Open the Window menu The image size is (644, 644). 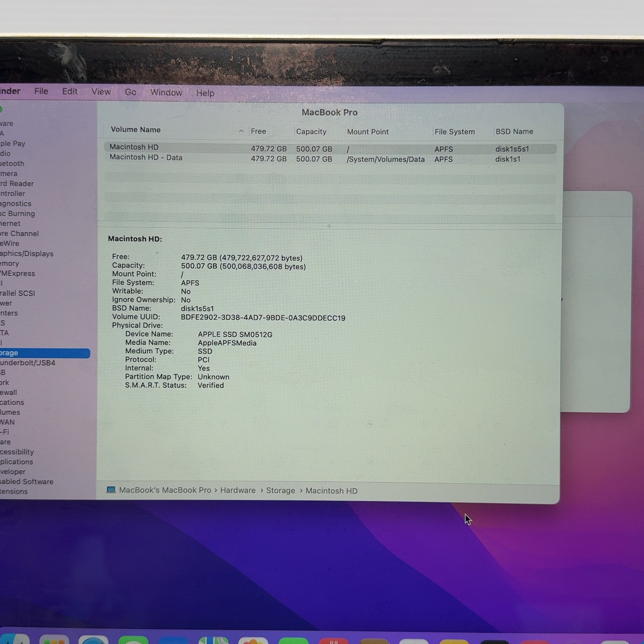coord(166,93)
